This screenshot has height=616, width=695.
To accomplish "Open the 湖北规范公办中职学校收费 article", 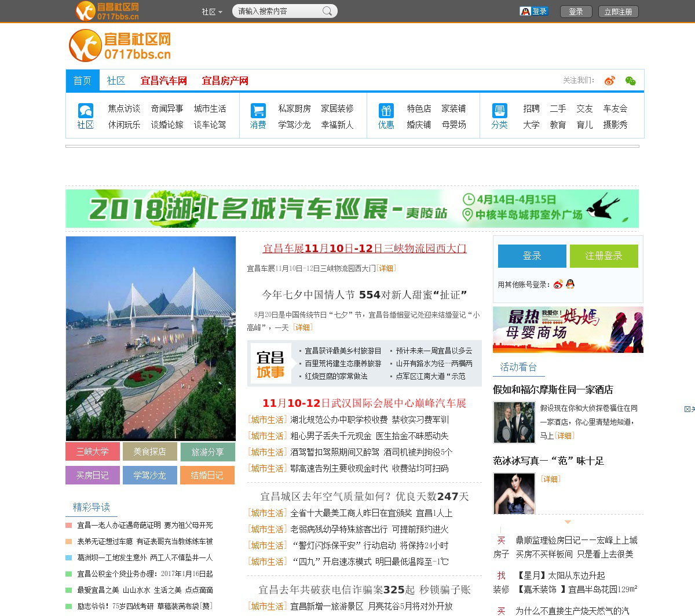I will coord(370,420).
